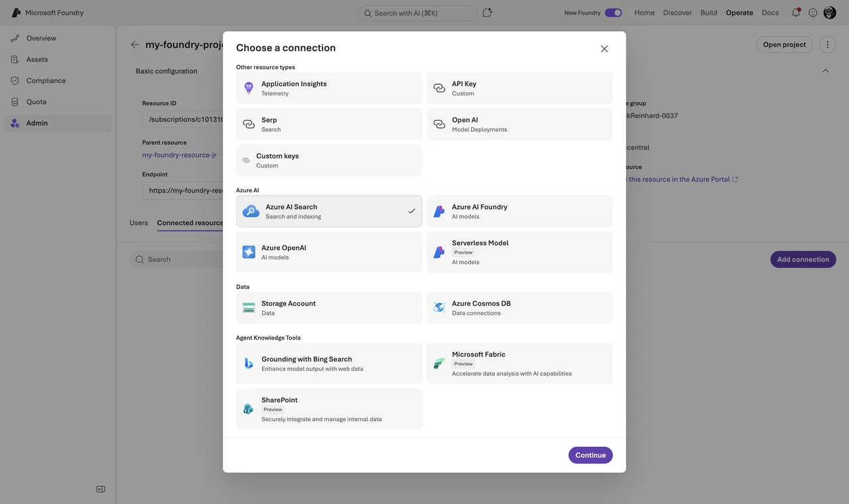Select the Serverless Model card title
The width and height of the screenshot is (849, 504).
(480, 243)
